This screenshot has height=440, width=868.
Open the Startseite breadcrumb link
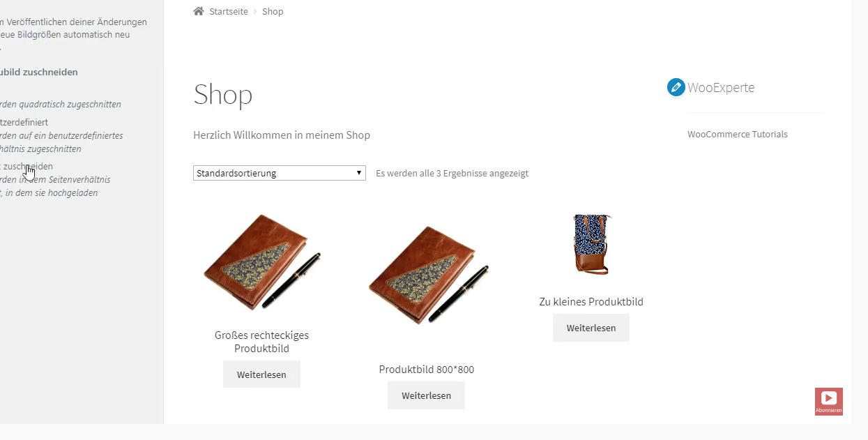pyautogui.click(x=229, y=12)
